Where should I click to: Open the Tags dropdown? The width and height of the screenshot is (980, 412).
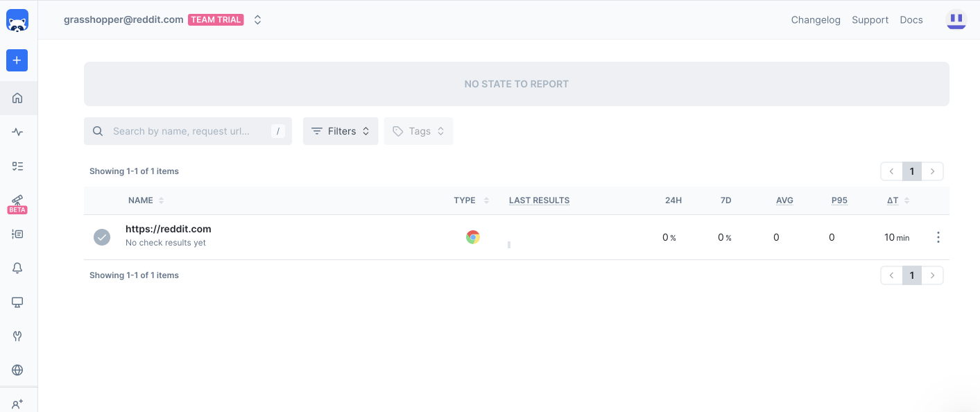[x=418, y=130]
